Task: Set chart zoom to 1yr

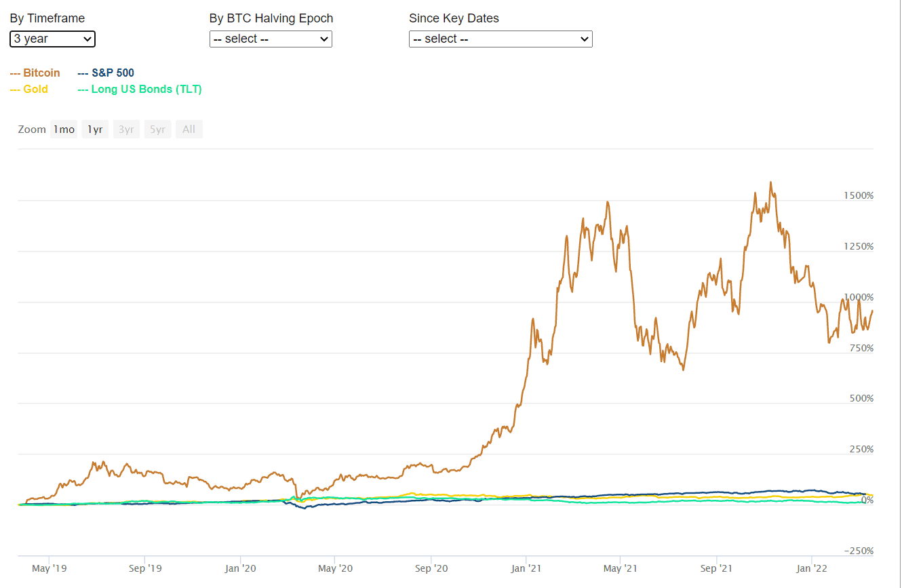Action: [95, 130]
